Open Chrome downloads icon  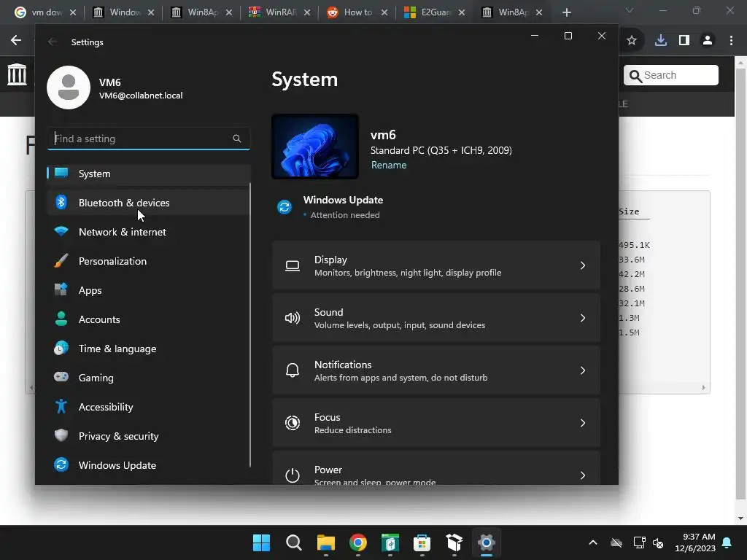pyautogui.click(x=661, y=41)
